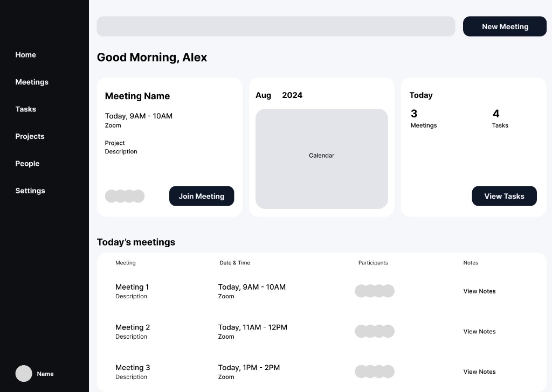
Task: Open the Meeting 1 row title
Action: [x=132, y=287]
